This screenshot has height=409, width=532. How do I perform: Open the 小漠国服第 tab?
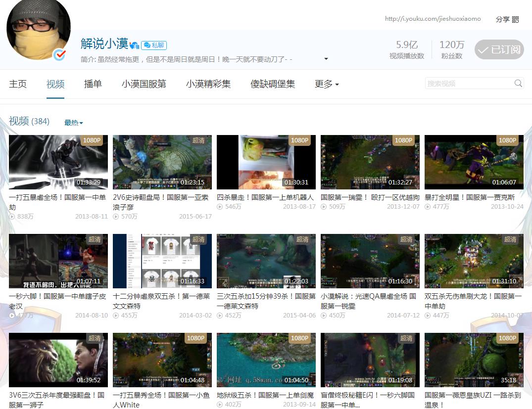(144, 84)
